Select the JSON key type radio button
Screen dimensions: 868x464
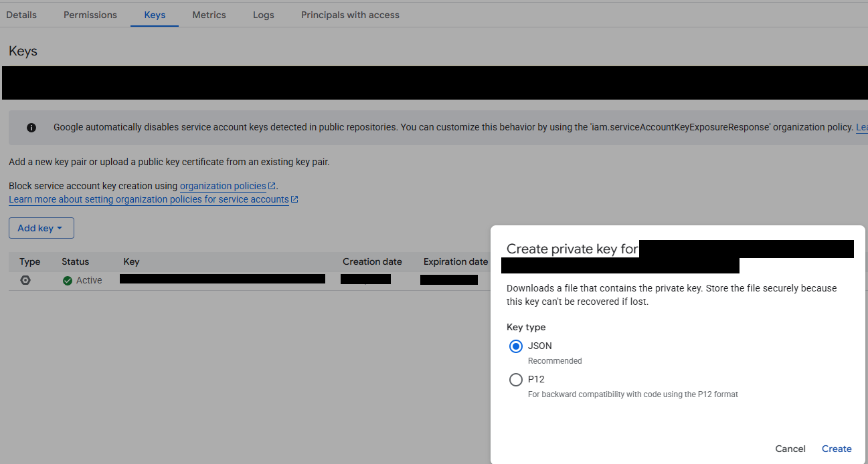click(x=515, y=346)
